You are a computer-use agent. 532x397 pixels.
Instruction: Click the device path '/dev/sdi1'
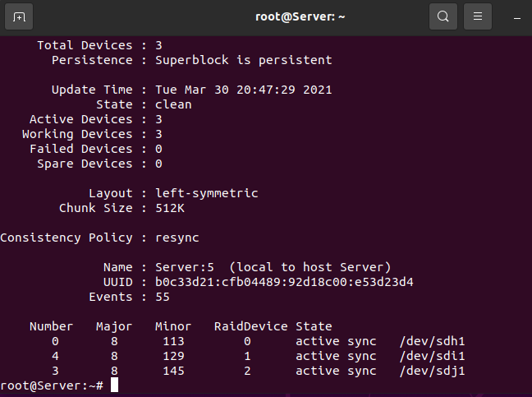[x=432, y=356]
